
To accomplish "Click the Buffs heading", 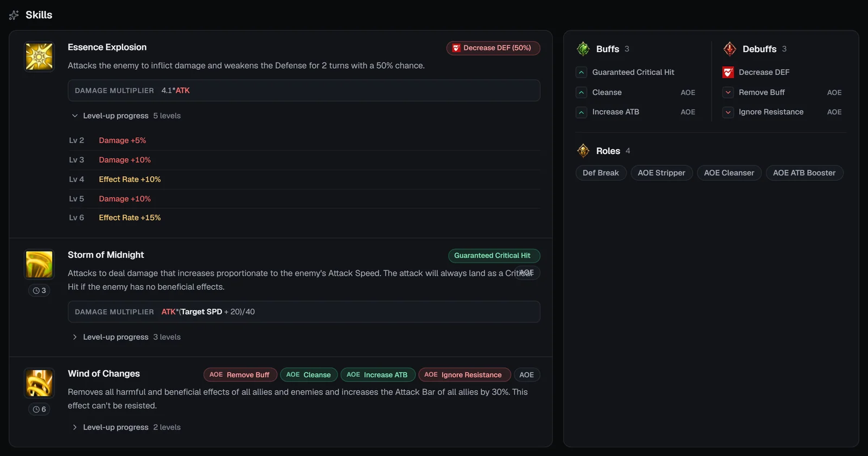I will (x=608, y=49).
